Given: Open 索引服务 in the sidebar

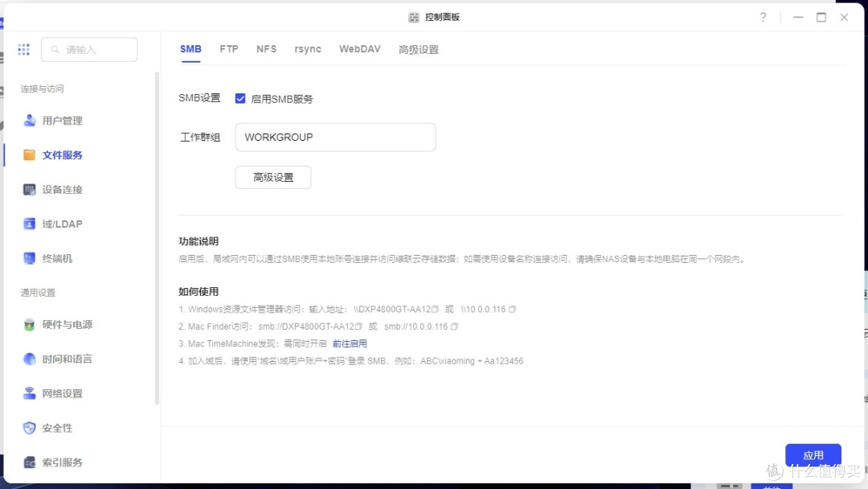Looking at the screenshot, I should point(62,462).
